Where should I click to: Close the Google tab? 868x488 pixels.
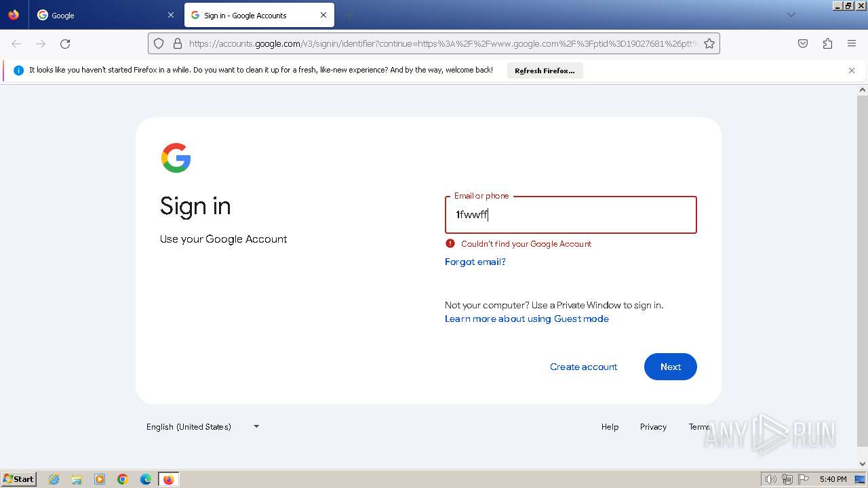click(x=170, y=15)
